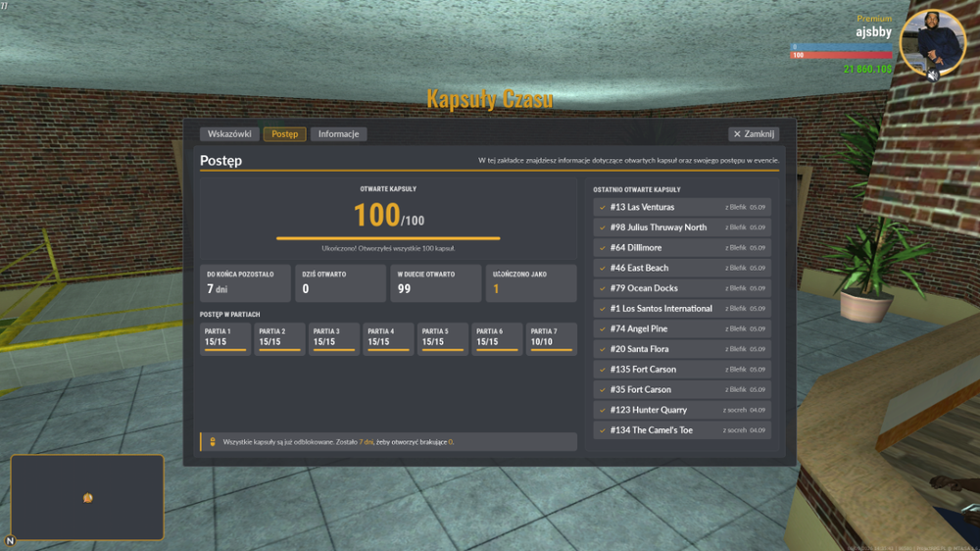Image resolution: width=980 pixels, height=551 pixels.
Task: Click the opened capsules 100/100 progress bar
Action: (x=388, y=238)
